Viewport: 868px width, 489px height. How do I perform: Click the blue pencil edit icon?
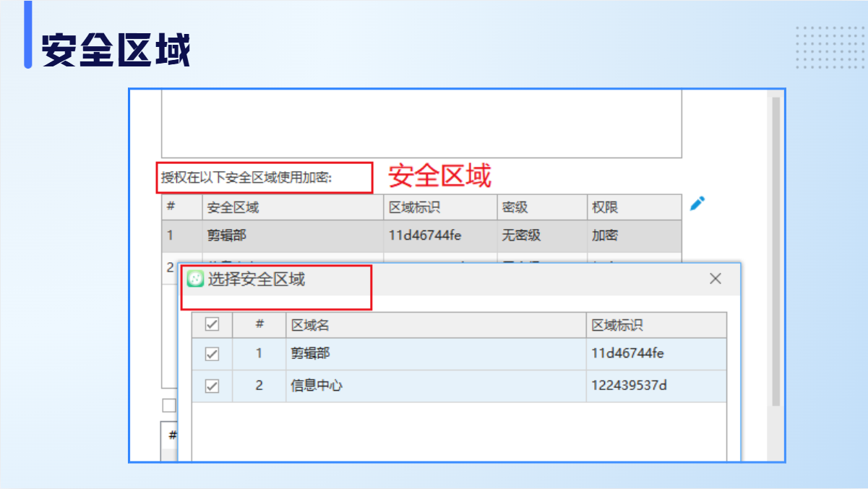point(697,204)
